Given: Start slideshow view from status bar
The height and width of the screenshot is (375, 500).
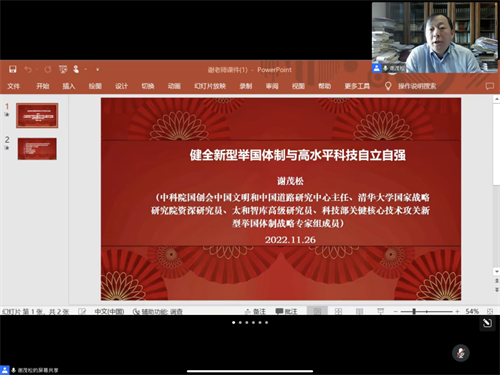Looking at the screenshot, I should (380, 311).
